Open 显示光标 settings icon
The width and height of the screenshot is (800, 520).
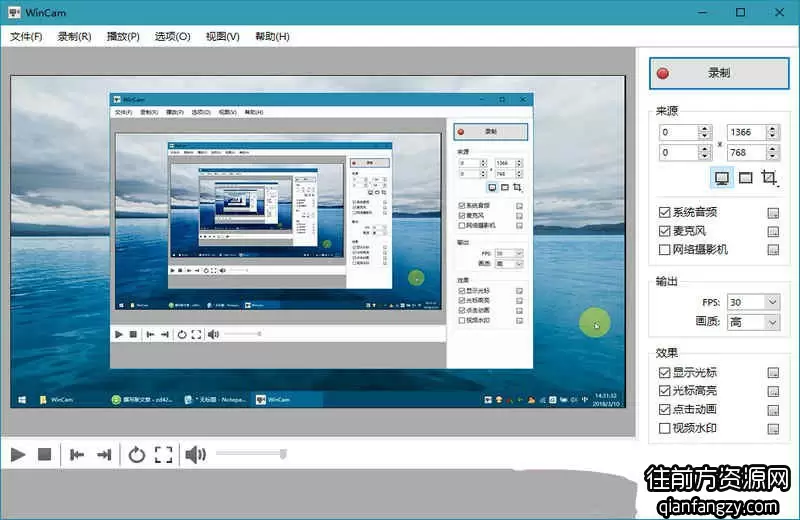773,373
